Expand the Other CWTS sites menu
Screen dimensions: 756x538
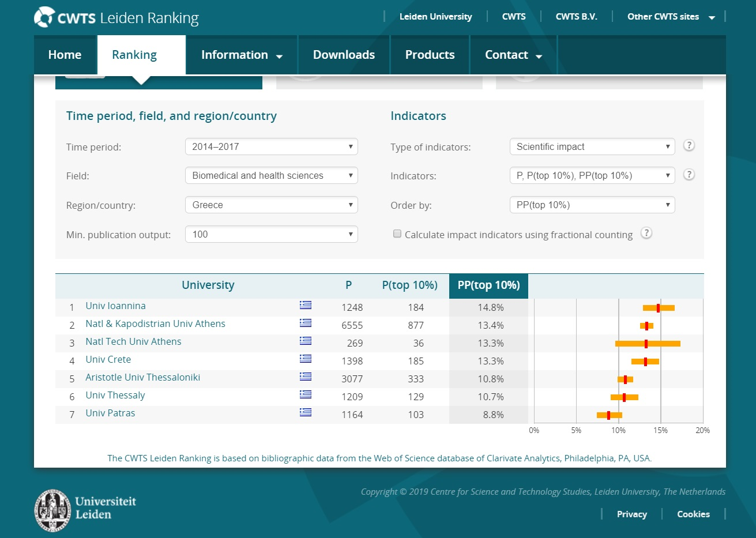tap(671, 17)
